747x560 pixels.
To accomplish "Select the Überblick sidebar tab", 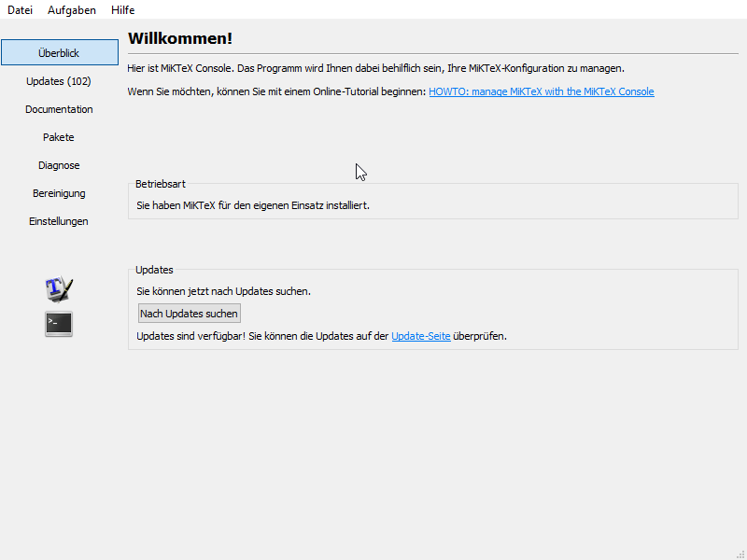I will click(x=59, y=53).
